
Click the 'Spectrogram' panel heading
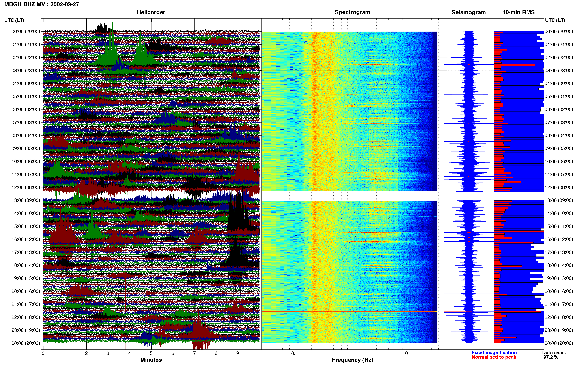(352, 12)
